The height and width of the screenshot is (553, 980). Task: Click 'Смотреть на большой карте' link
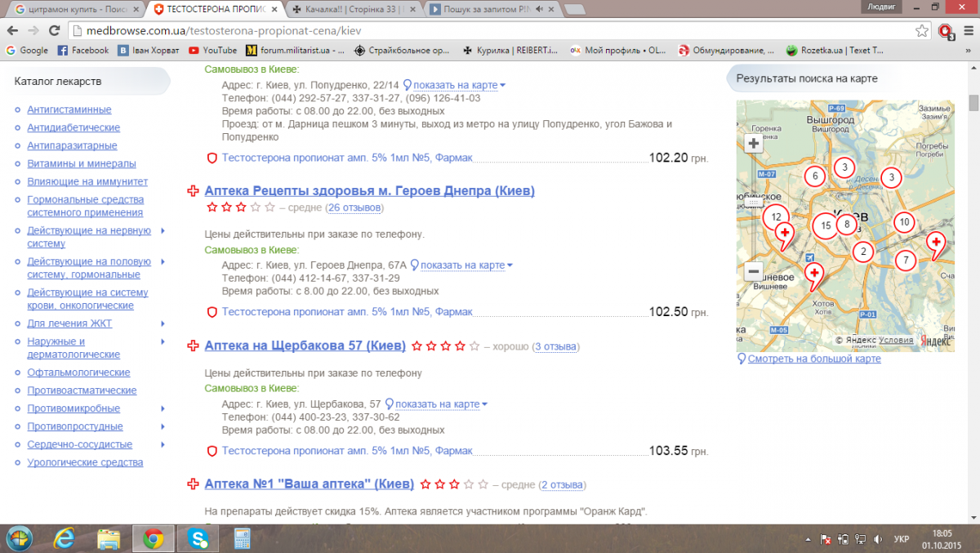(x=814, y=359)
